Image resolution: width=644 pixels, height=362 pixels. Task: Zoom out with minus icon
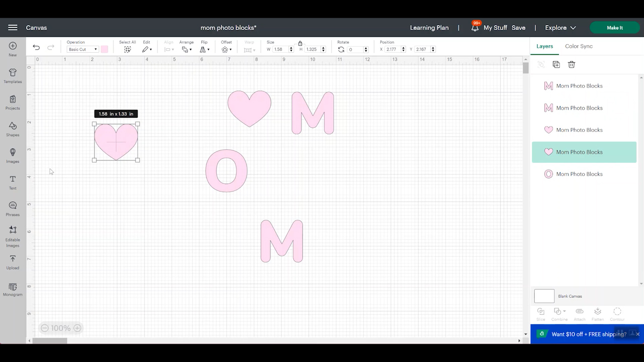click(45, 328)
